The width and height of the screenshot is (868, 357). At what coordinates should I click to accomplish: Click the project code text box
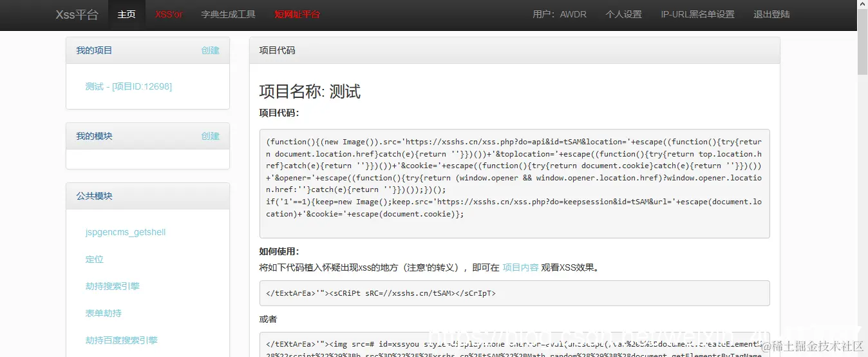[514, 184]
